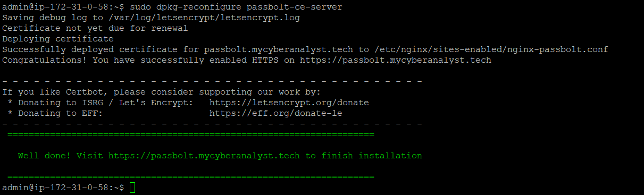The image size is (644, 195).
Task: Click the lower green equals-sign separator
Action: tap(191, 176)
